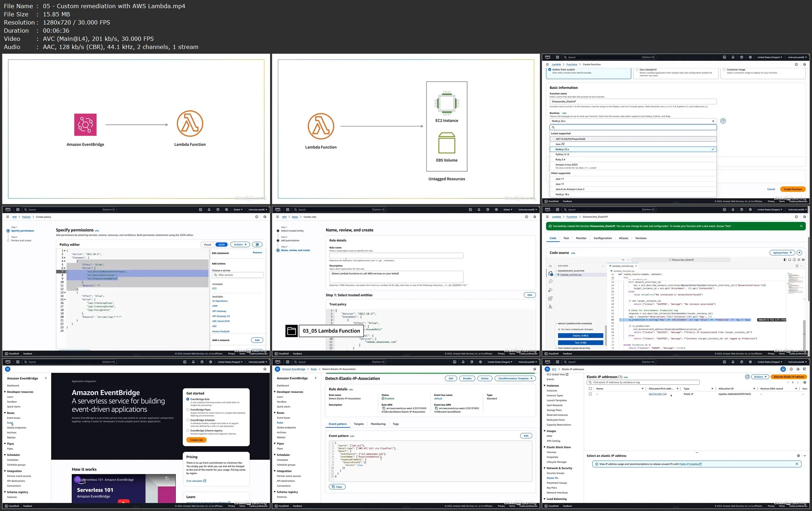Click copy icon next to Rule ARN
812x511 pixels.
click(383, 408)
